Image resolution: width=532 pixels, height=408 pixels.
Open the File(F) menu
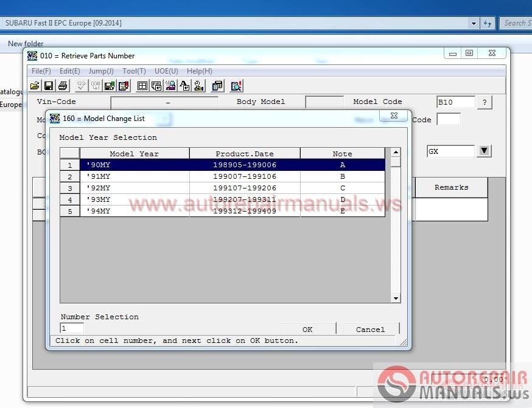click(x=41, y=71)
